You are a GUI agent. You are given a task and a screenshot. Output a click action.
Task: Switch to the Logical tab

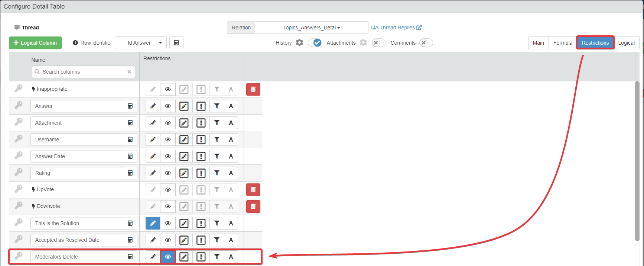point(626,43)
